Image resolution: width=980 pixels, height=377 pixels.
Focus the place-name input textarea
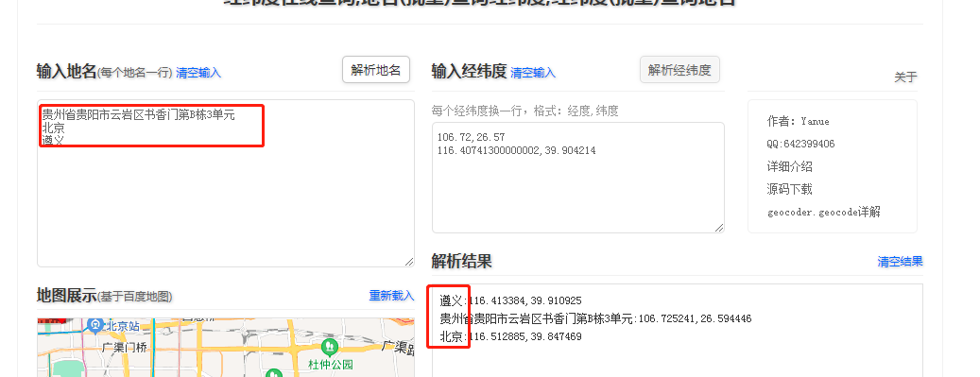(x=226, y=183)
